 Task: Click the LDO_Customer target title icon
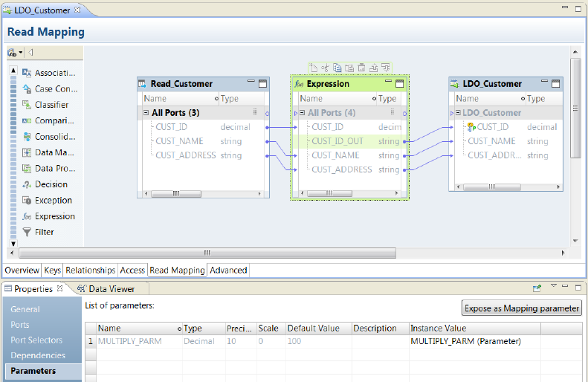tap(454, 84)
